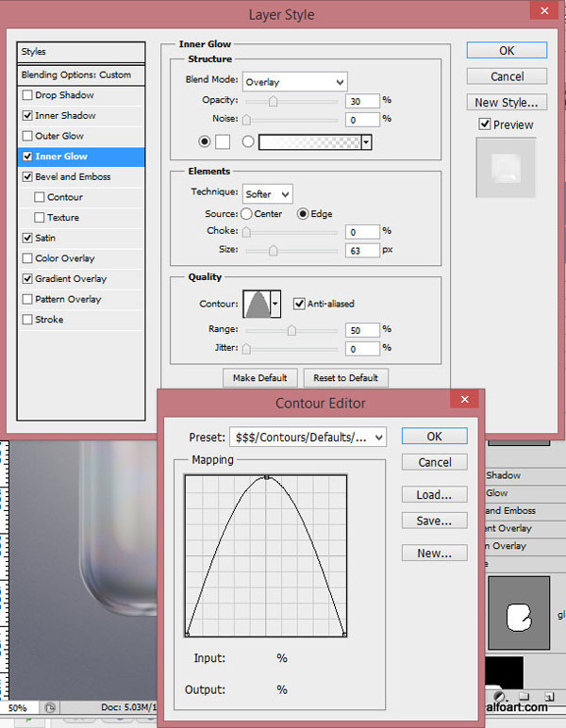Open the Blend Mode Overlay dropdown
This screenshot has height=728, width=566.
295,82
